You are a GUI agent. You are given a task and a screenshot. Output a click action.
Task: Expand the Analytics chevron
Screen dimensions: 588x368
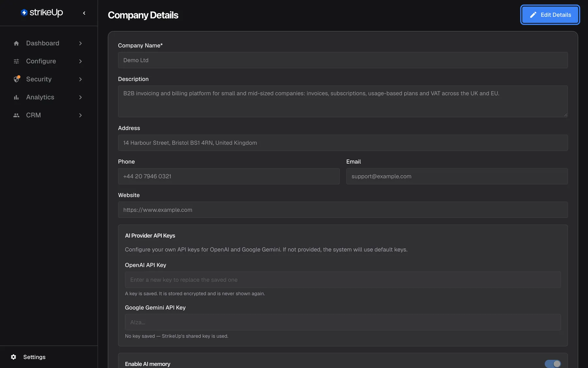[80, 97]
